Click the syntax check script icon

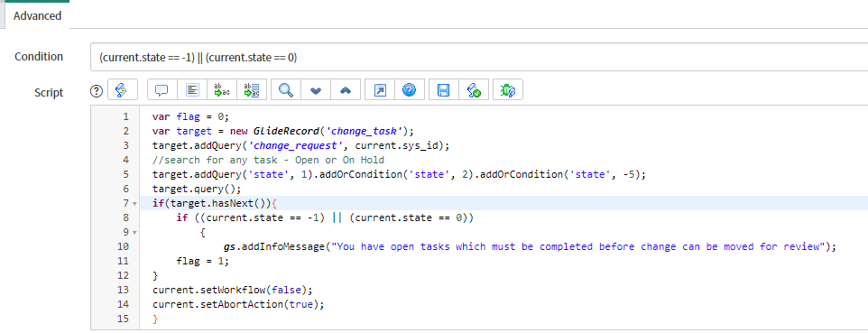pos(474,90)
